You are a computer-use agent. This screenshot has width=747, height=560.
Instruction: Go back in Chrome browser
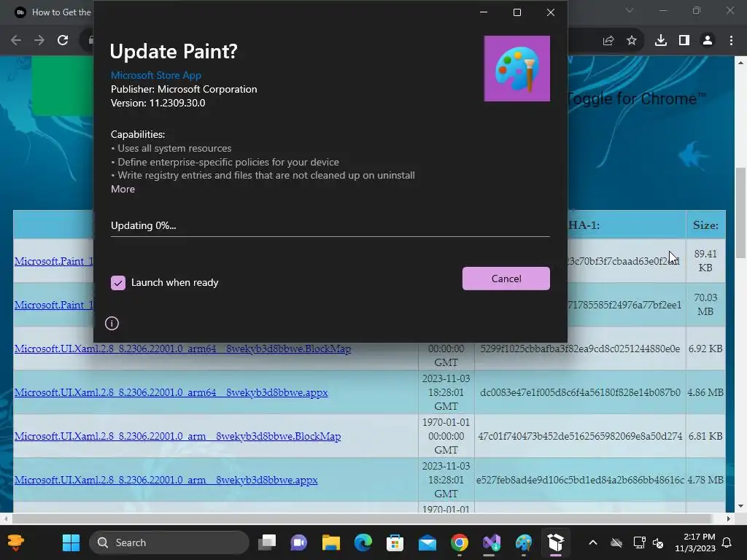(16, 41)
